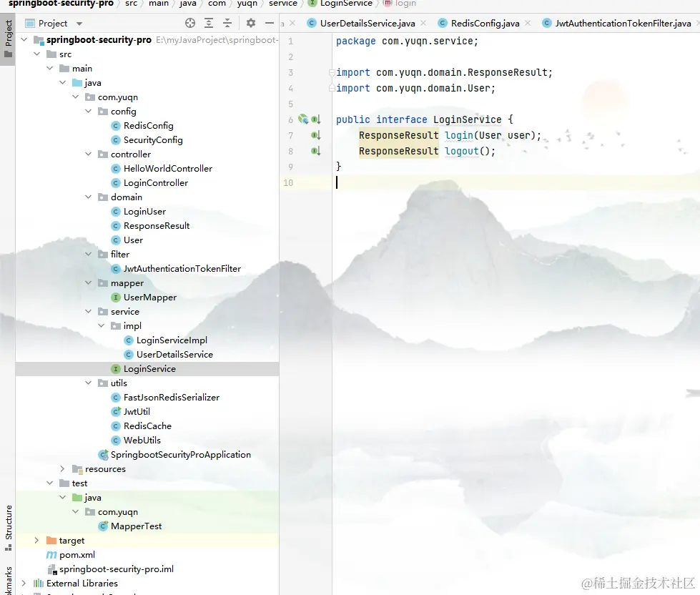Click the implemented-method gutter icon on line 8
The height and width of the screenshot is (595, 700).
(x=315, y=151)
